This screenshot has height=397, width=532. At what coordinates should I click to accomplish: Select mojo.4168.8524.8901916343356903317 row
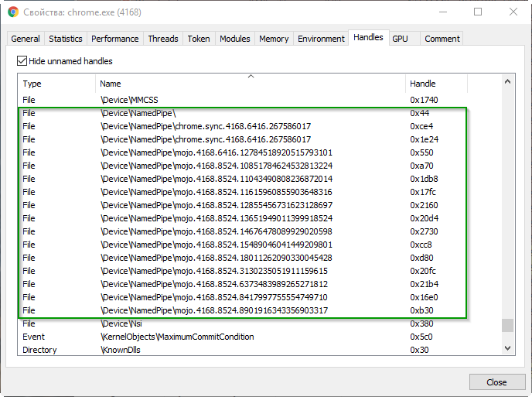[x=243, y=310]
